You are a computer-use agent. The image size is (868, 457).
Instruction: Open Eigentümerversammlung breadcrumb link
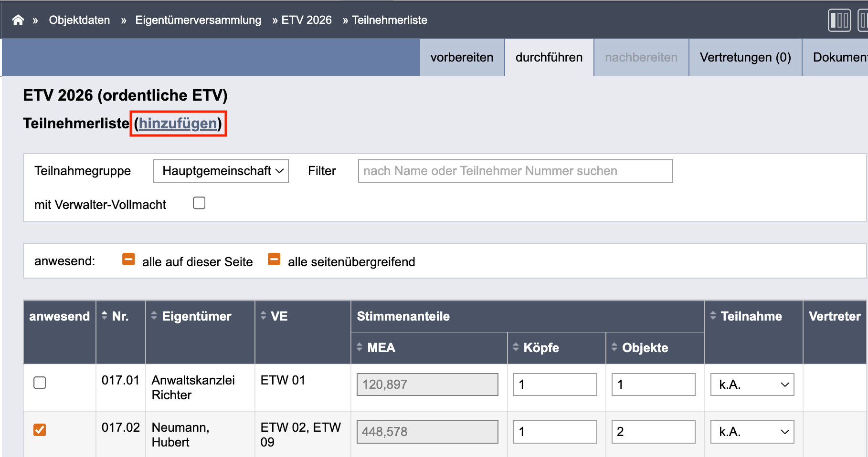(x=198, y=20)
